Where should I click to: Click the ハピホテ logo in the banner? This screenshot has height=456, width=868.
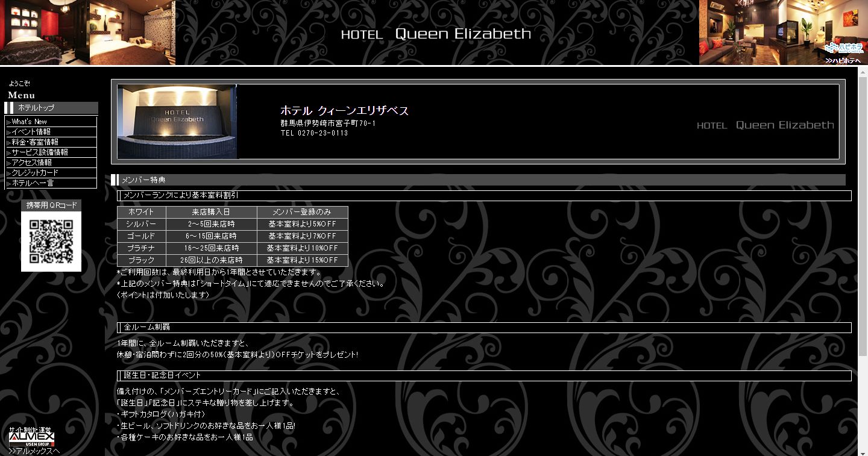tap(844, 48)
